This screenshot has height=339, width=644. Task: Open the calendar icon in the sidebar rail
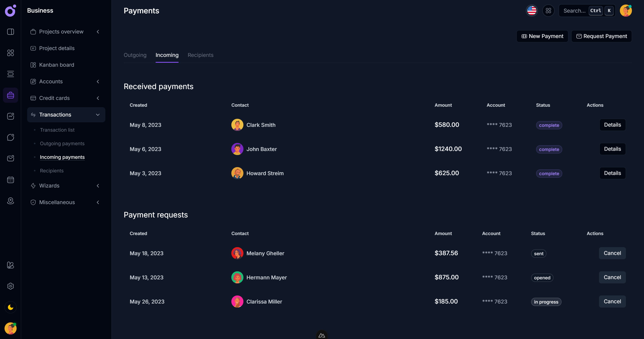pyautogui.click(x=10, y=180)
